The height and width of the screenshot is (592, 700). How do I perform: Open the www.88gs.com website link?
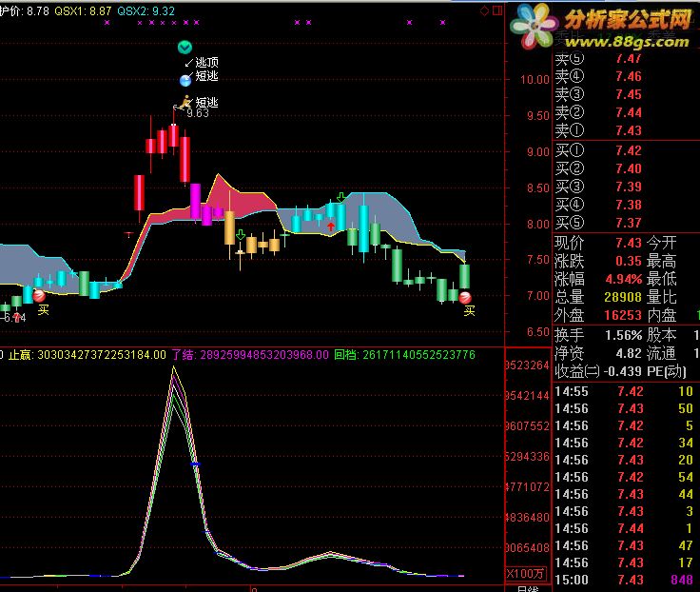627,42
